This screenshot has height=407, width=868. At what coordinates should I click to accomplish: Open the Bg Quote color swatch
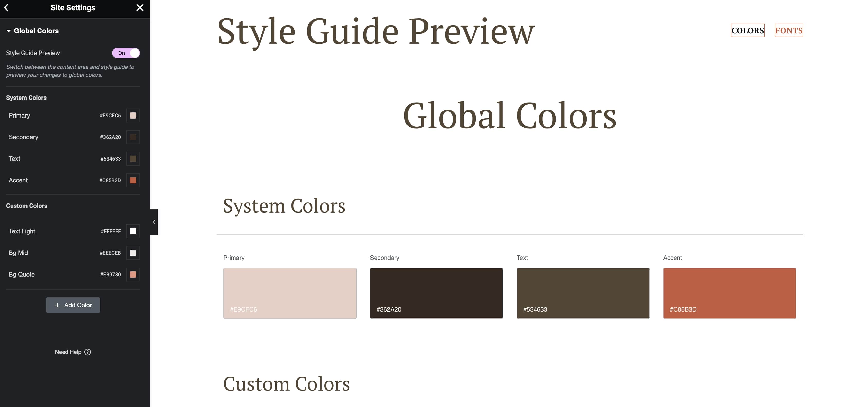(x=133, y=274)
